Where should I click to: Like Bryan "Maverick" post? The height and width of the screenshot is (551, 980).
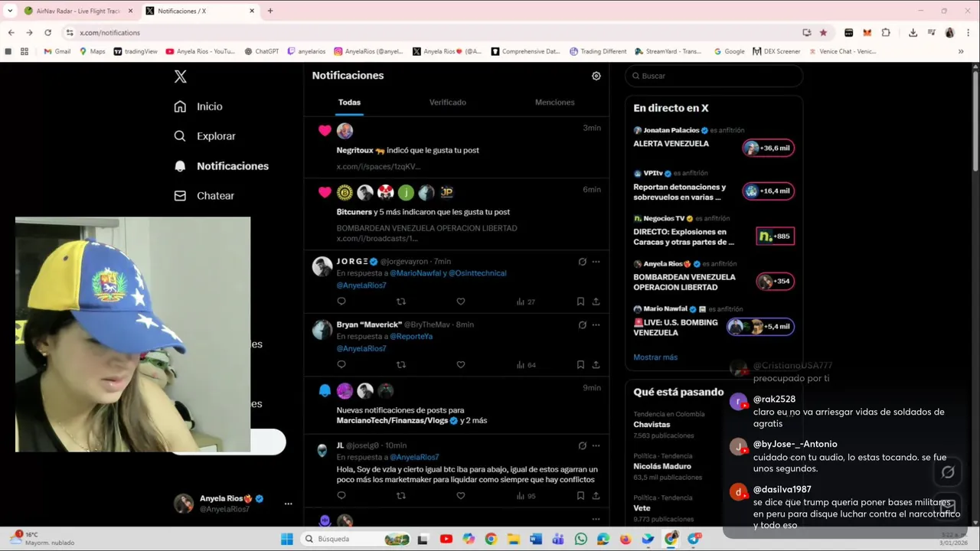pyautogui.click(x=460, y=365)
